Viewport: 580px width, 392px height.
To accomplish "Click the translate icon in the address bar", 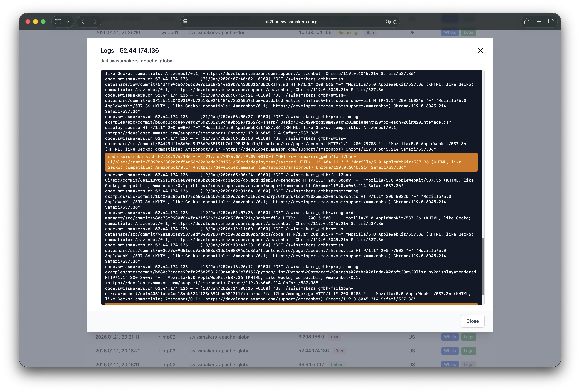I will 388,22.
